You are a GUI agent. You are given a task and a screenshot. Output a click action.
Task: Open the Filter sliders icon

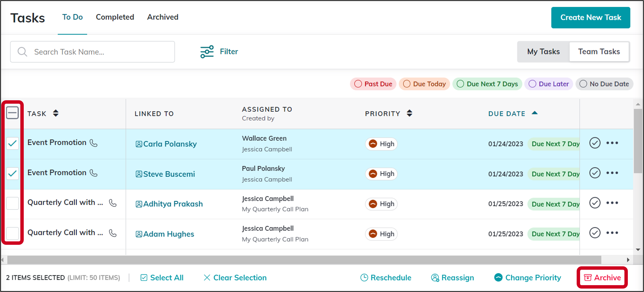pos(207,52)
